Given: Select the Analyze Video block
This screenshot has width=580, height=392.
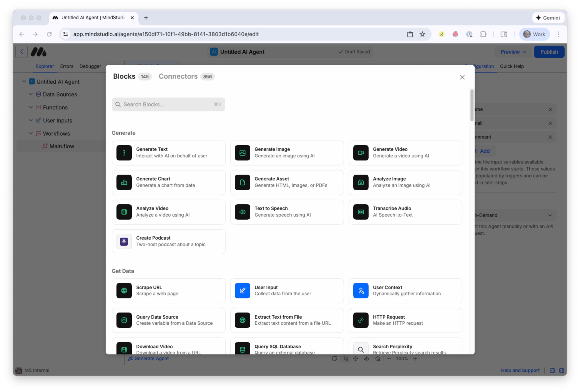Looking at the screenshot, I should 169,212.
